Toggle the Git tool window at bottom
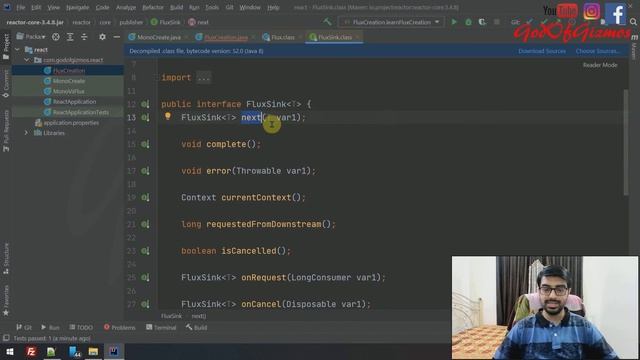 tap(24, 327)
